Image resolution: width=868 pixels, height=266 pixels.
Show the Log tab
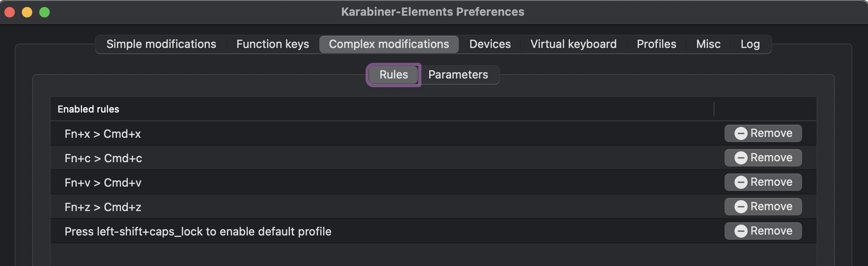tap(750, 44)
